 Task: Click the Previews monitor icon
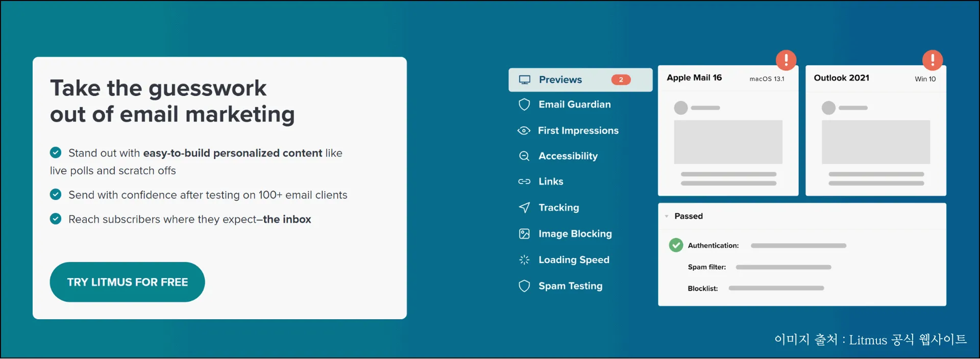click(525, 80)
